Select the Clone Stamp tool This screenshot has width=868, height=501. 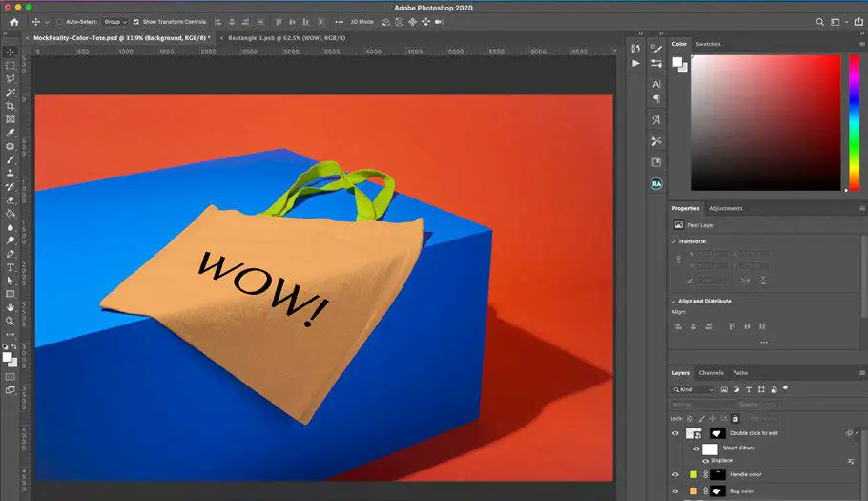click(10, 174)
